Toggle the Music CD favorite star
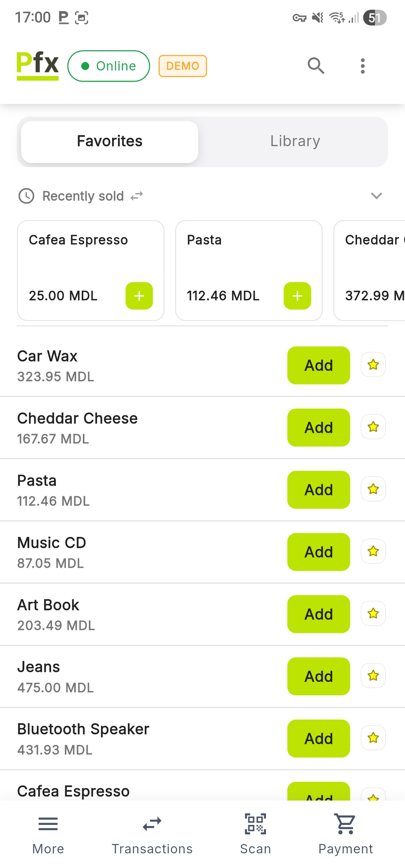 pyautogui.click(x=373, y=551)
